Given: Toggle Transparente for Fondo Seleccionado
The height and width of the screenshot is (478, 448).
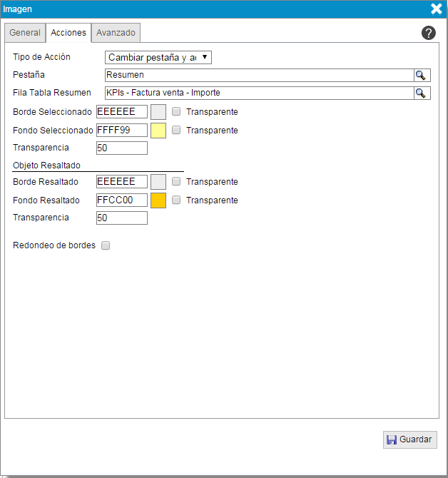Looking at the screenshot, I should tap(176, 131).
